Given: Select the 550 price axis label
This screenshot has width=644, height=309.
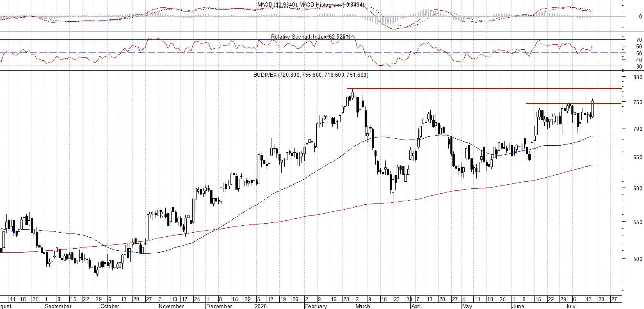Looking at the screenshot, I should [x=637, y=222].
